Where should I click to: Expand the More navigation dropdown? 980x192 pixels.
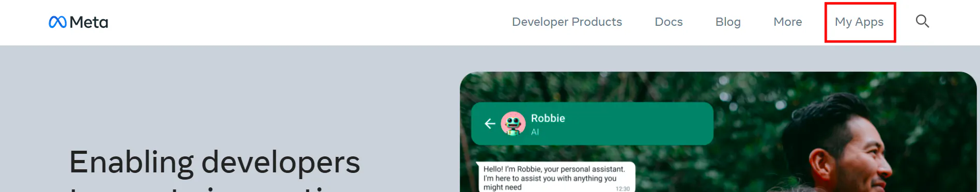pyautogui.click(x=787, y=22)
